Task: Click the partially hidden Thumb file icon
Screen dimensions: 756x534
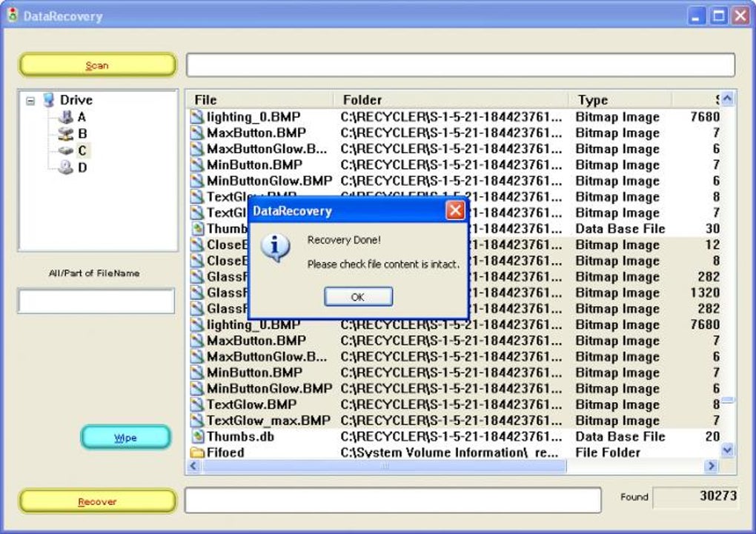Action: point(197,228)
